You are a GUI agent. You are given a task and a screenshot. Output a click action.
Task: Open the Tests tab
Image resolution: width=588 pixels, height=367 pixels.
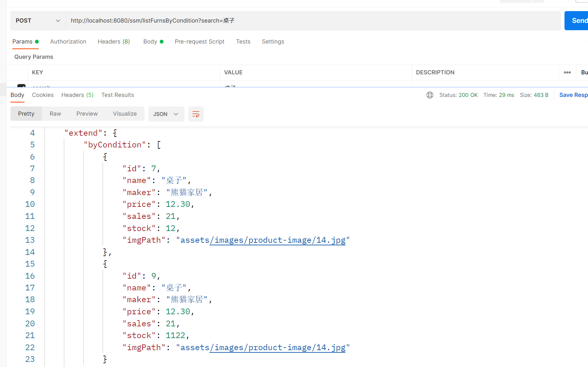[x=243, y=42]
